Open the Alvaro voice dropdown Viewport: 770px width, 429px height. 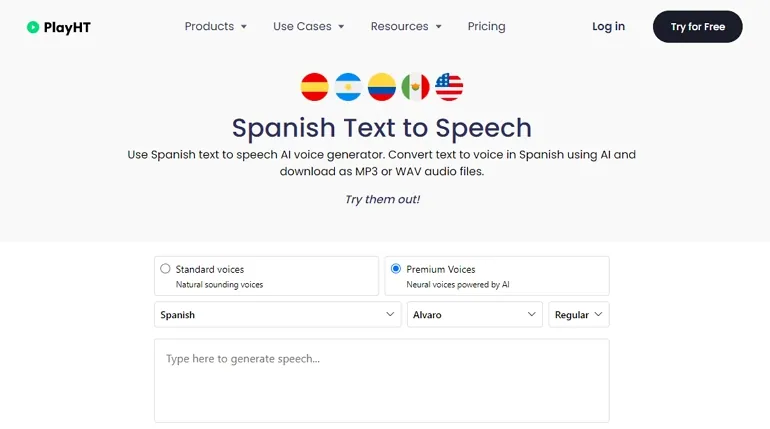(x=474, y=314)
